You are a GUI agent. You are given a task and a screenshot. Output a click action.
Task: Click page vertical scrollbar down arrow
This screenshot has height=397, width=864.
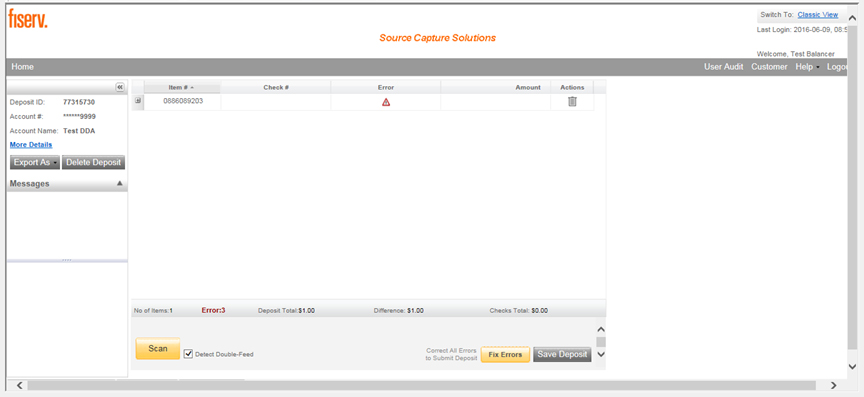point(852,366)
